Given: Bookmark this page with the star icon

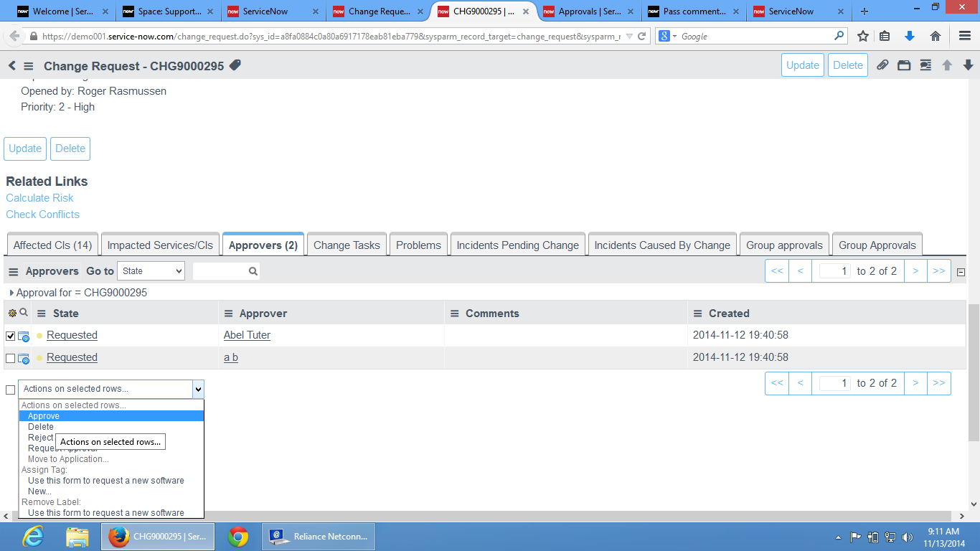Looking at the screenshot, I should (863, 36).
